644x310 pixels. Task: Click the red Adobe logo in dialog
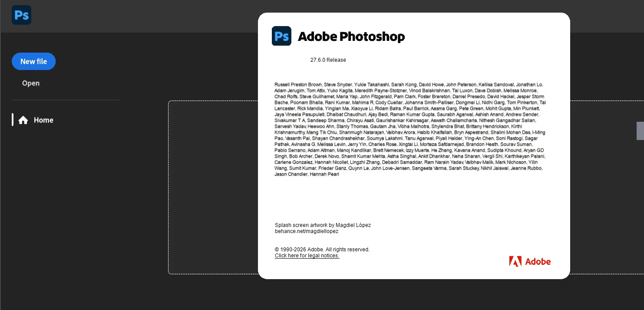click(530, 261)
